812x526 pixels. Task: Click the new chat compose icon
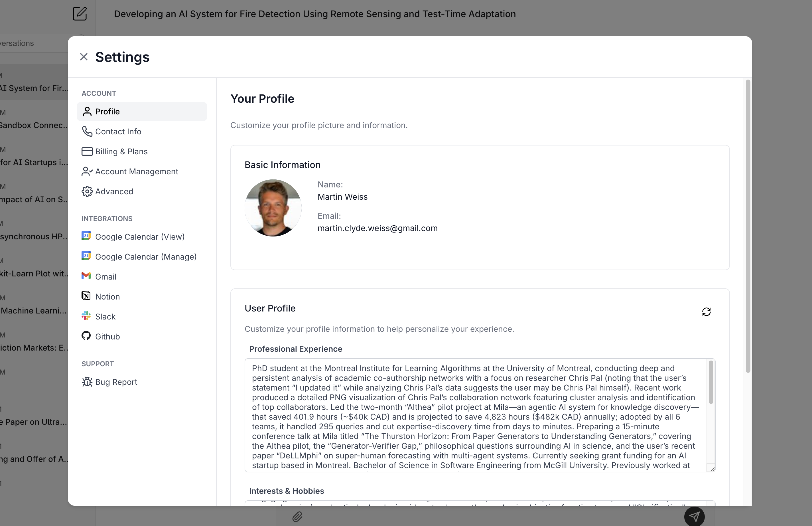click(x=80, y=14)
